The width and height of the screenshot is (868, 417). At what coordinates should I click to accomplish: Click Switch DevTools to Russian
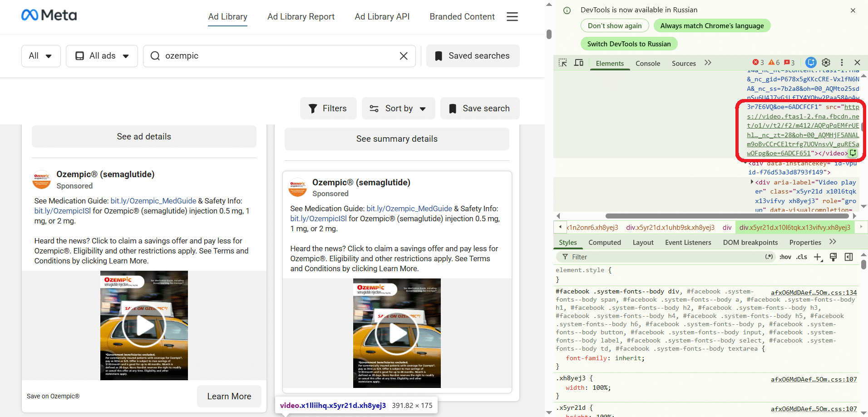click(629, 44)
